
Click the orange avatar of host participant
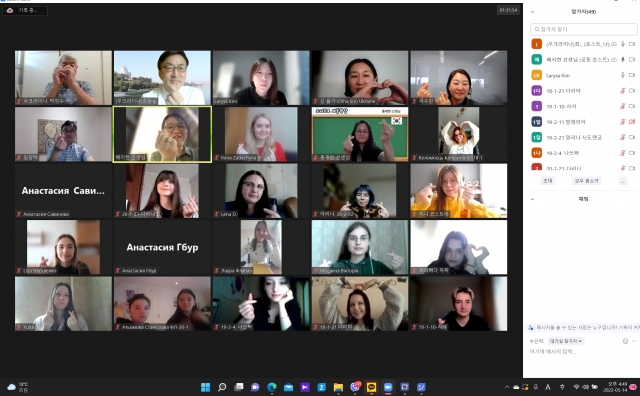(x=536, y=44)
